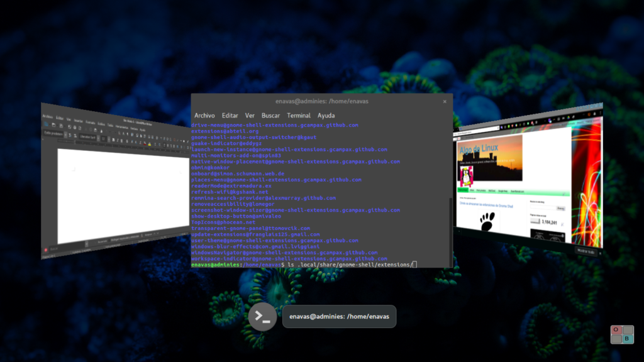Select the Print icon in LibreOffice Writer
This screenshot has height=362, width=644.
(74, 128)
